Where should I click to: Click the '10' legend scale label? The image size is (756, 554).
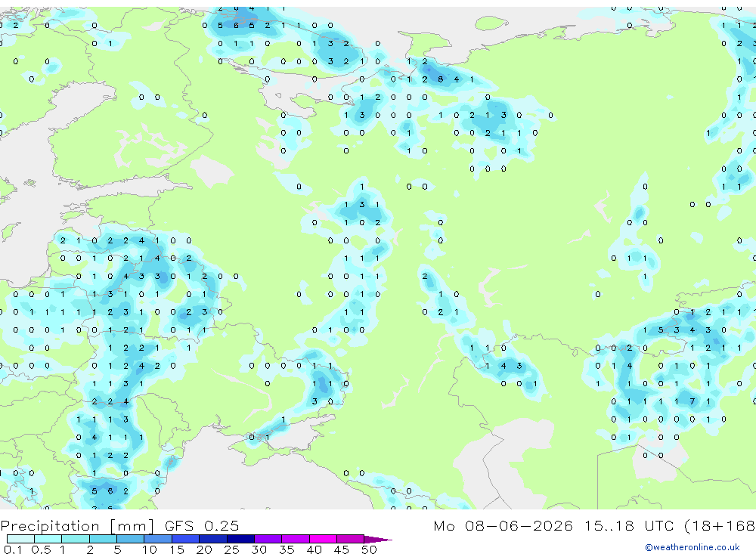[150, 549]
